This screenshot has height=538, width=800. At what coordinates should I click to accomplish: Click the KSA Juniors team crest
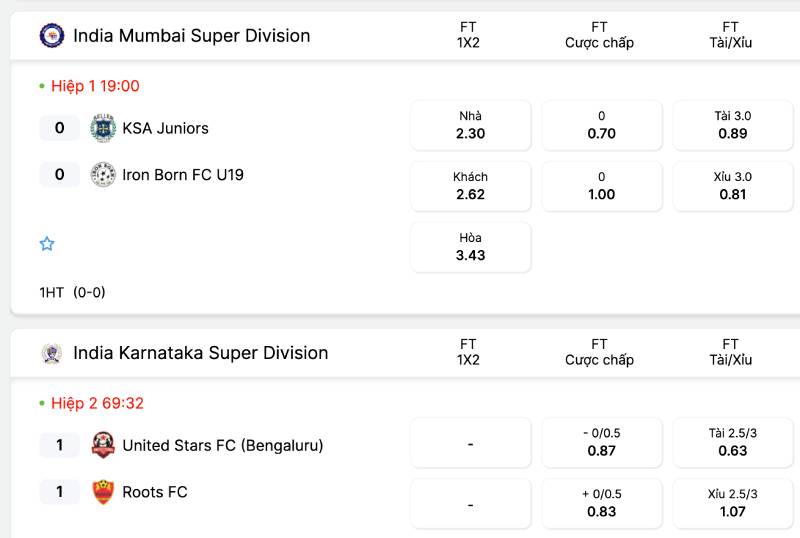[103, 128]
